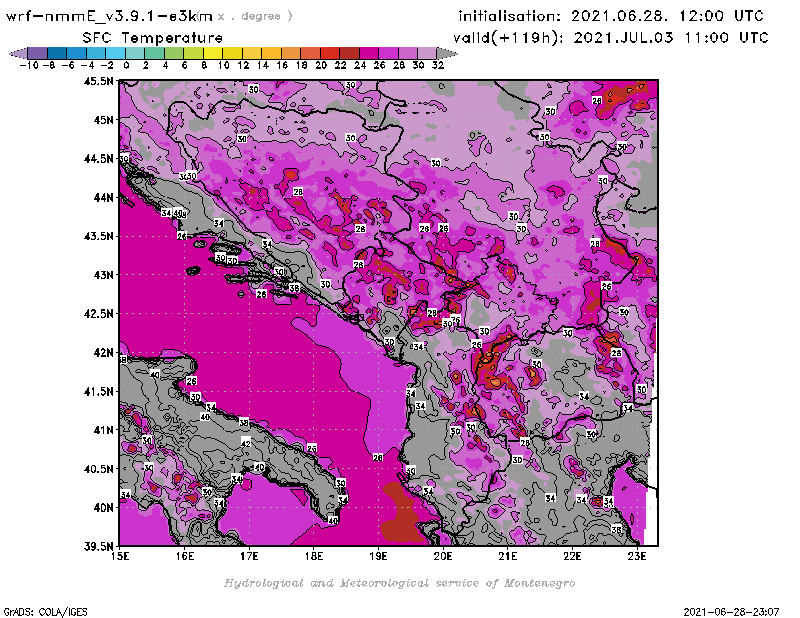The width and height of the screenshot is (800, 618).
Task: Click the 42.5N latitude label
Action: point(98,314)
